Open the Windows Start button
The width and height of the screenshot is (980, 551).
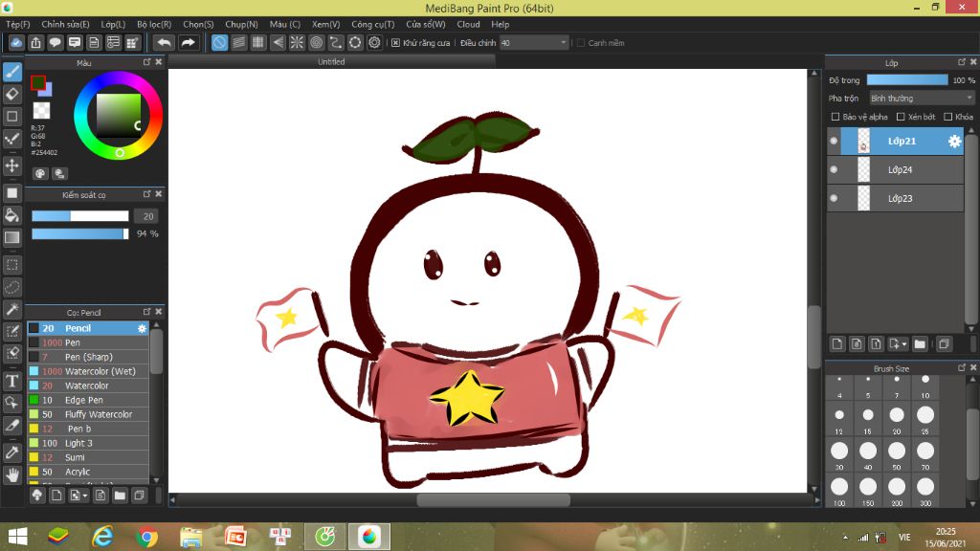pyautogui.click(x=17, y=537)
